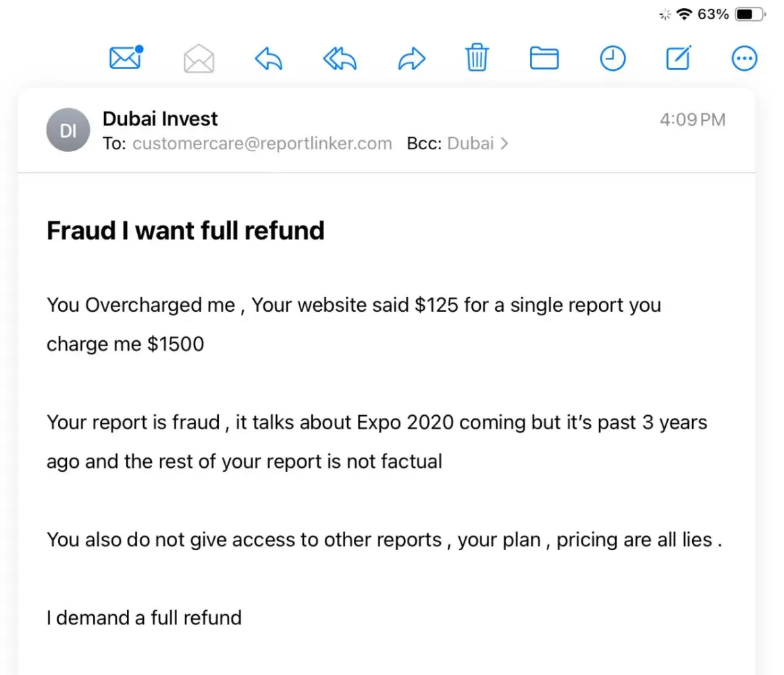Tap the battery indicator in status bar
784x675 pixels.
[x=750, y=14]
